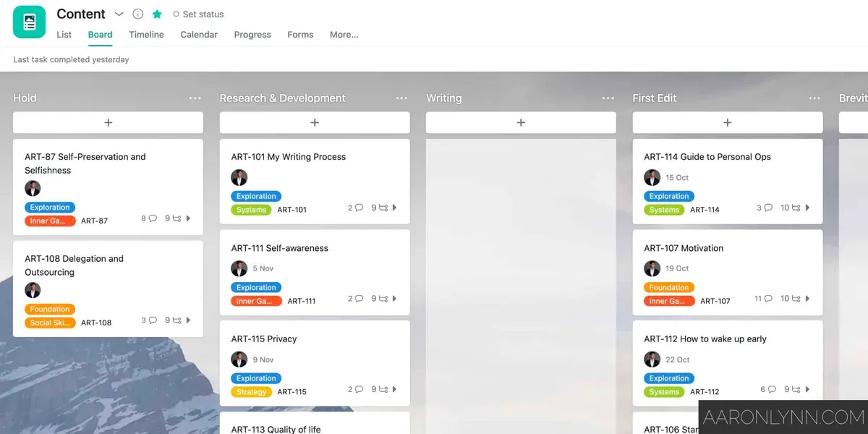Click the green Content project logo
Screen dimensions: 868x434
[x=27, y=21]
